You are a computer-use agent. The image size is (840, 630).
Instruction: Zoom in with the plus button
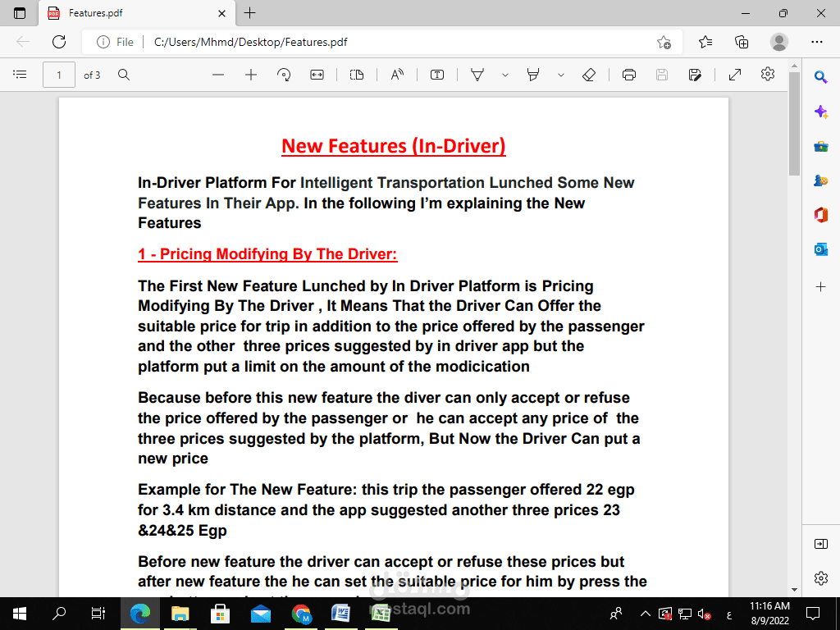click(x=251, y=75)
